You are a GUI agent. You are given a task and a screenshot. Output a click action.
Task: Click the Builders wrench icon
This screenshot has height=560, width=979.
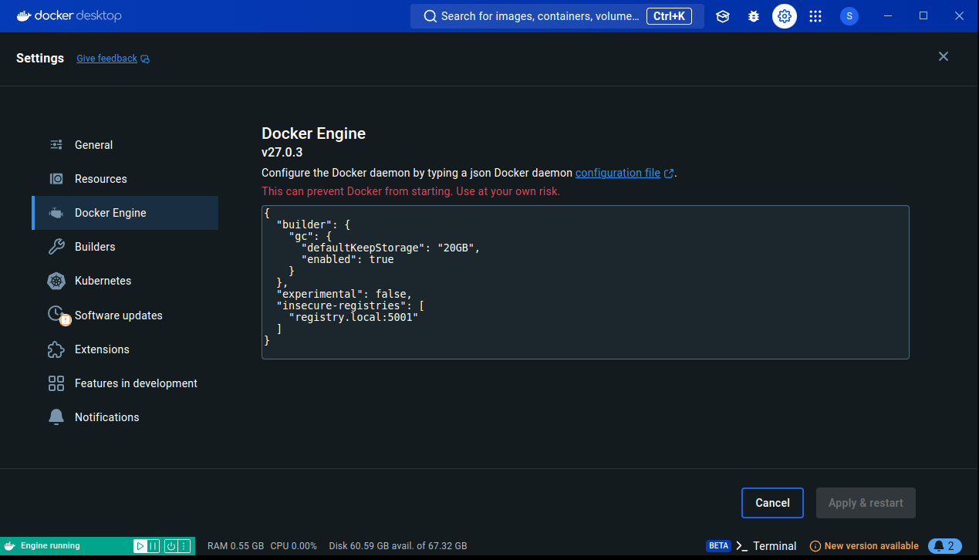point(56,247)
